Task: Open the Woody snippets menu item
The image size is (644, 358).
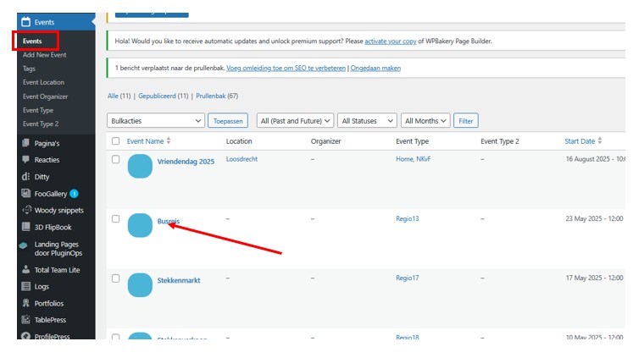Action: [x=58, y=210]
